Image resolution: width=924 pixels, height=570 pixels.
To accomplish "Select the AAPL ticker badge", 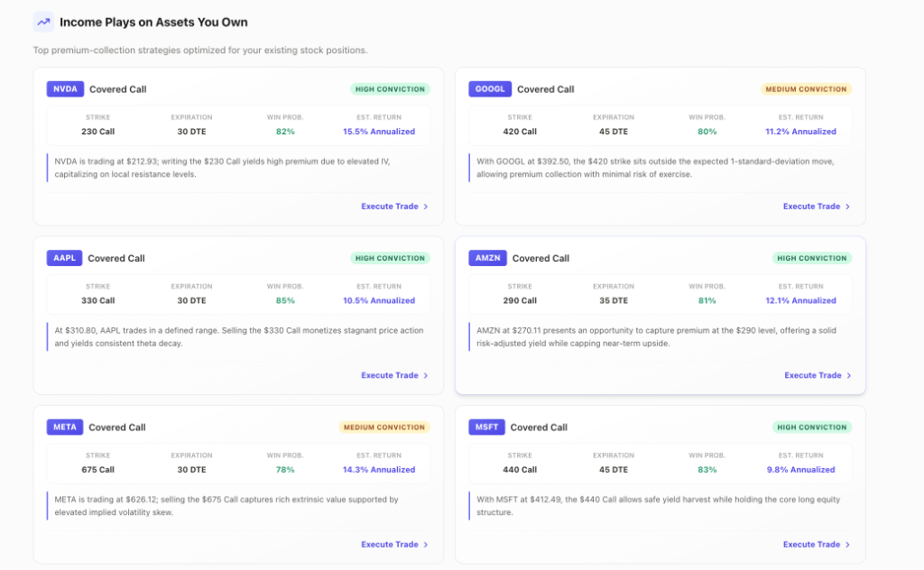I will pyautogui.click(x=64, y=258).
